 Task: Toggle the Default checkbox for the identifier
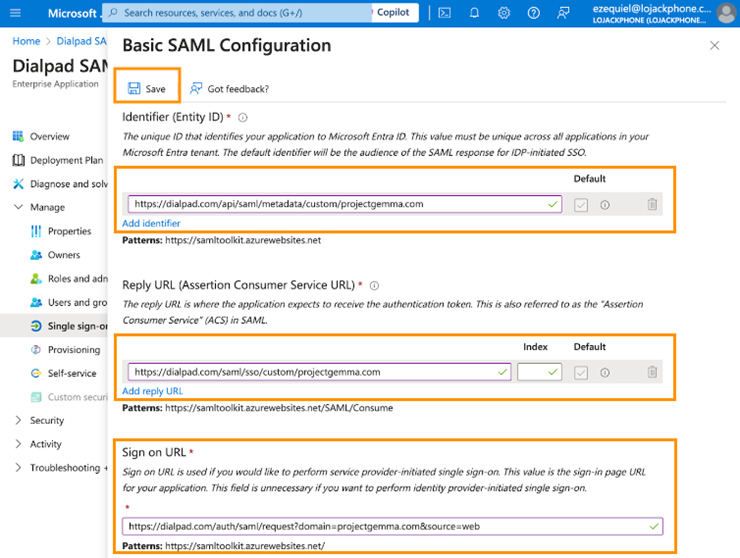coord(581,205)
